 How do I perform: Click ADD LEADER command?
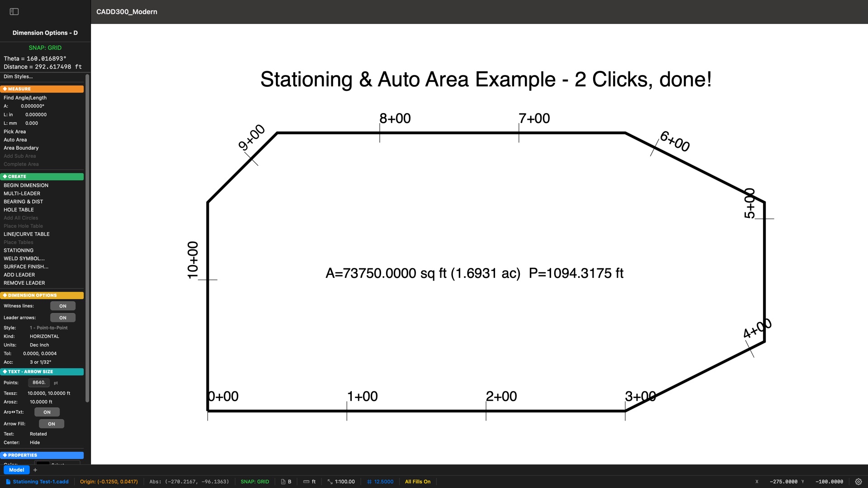point(19,275)
